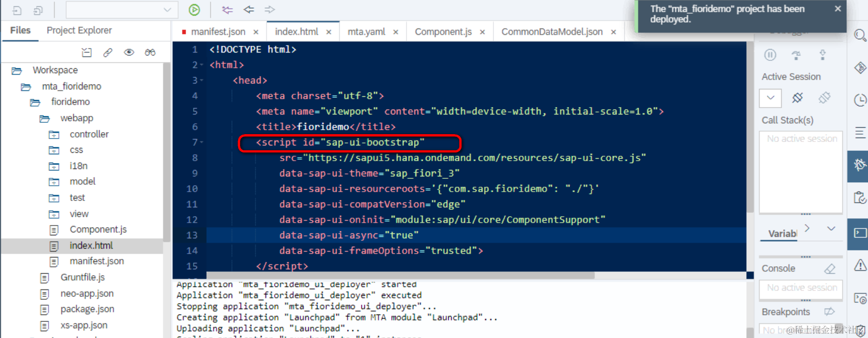Select Component.js in file tree

tap(98, 229)
